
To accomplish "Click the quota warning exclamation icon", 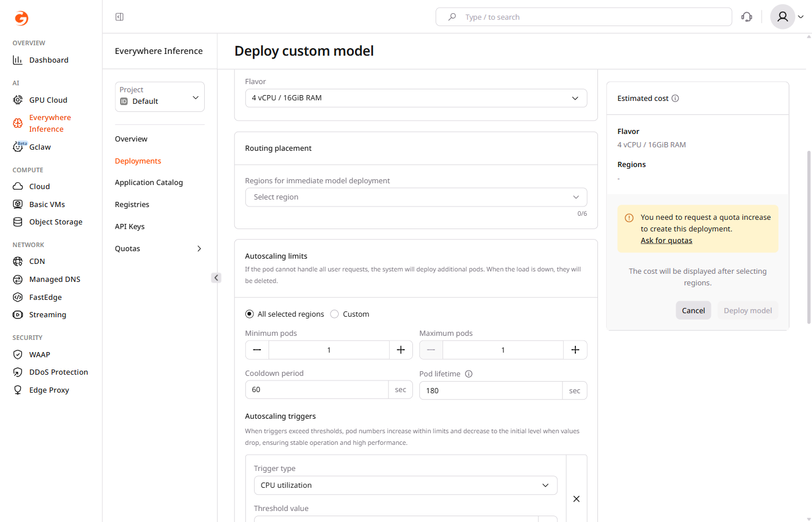I will pos(629,218).
